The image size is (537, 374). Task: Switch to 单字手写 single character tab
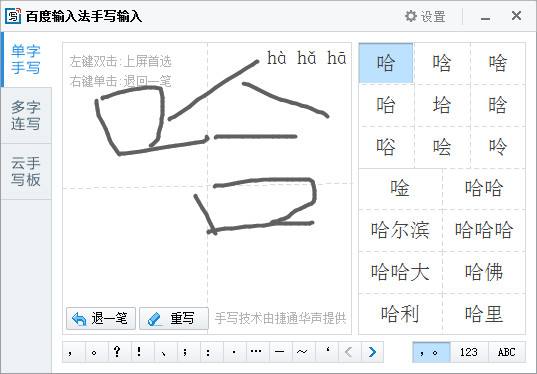[26, 60]
